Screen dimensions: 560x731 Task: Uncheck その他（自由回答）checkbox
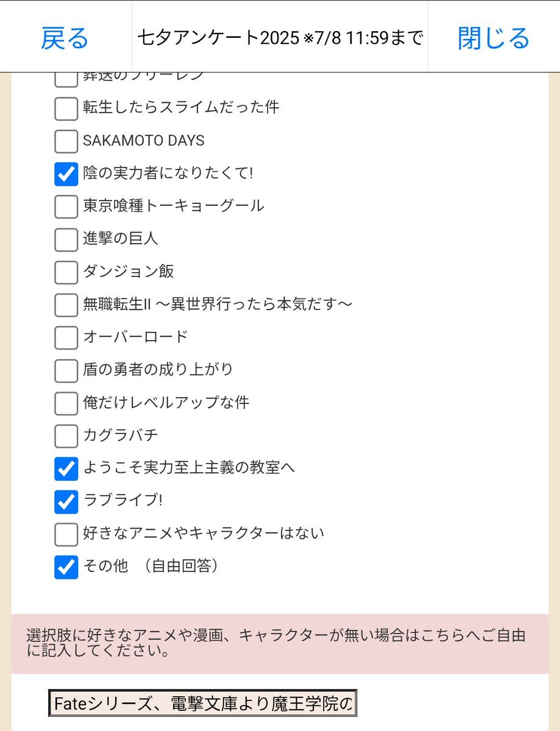pyautogui.click(x=66, y=567)
